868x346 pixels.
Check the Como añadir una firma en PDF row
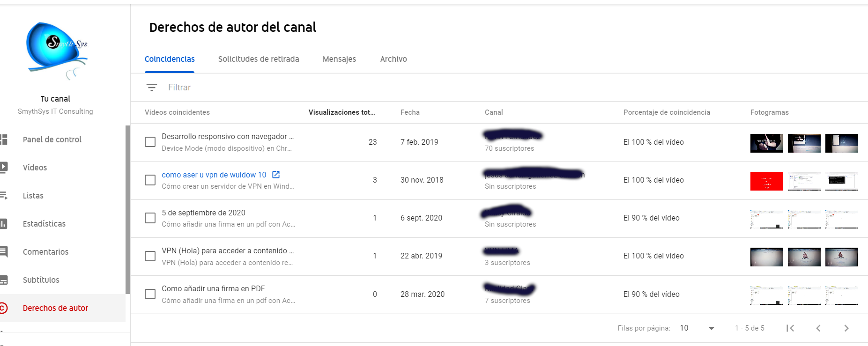[150, 294]
